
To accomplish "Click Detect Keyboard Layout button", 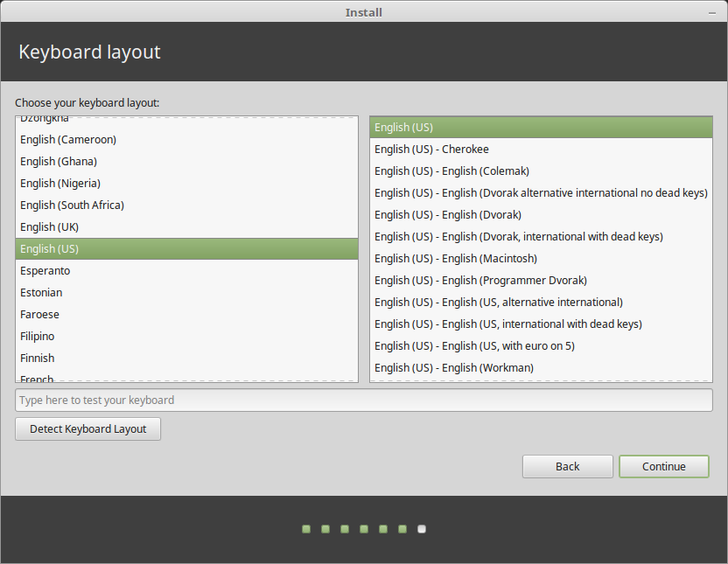I will click(87, 429).
